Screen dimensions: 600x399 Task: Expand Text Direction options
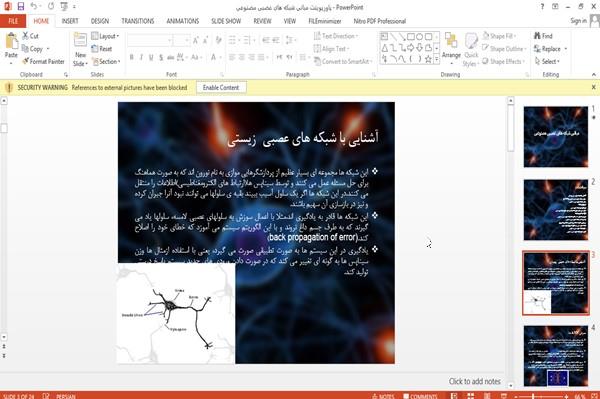click(336, 36)
